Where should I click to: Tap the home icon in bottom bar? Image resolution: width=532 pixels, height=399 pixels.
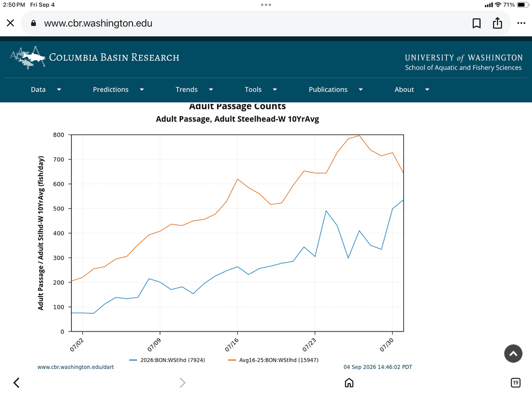(349, 383)
